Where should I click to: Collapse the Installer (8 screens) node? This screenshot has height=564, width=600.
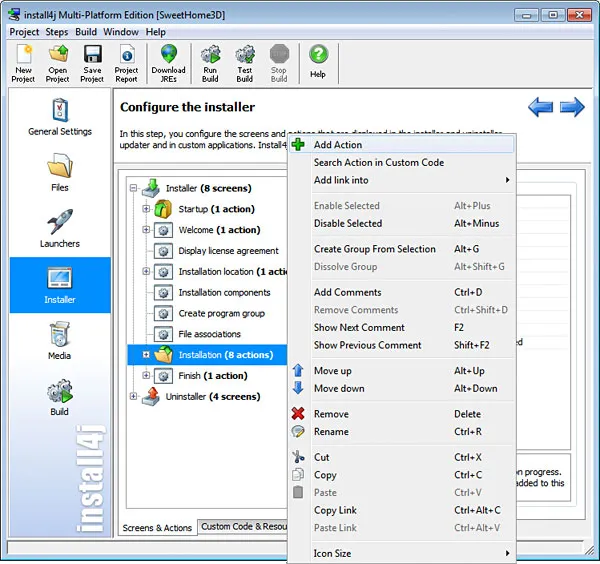pyautogui.click(x=133, y=188)
